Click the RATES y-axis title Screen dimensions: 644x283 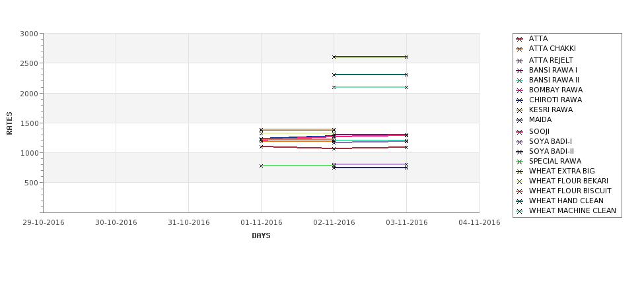9,123
